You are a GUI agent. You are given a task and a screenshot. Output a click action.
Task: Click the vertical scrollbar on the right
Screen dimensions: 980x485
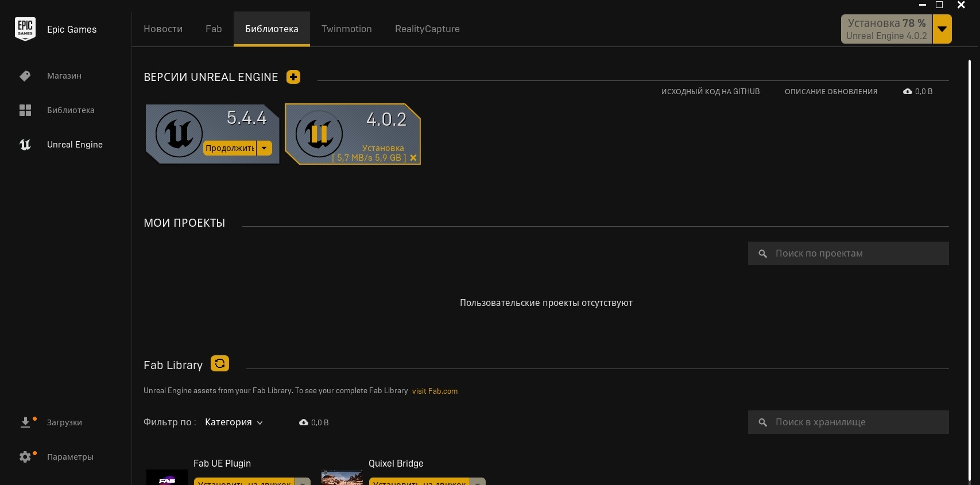[970, 270]
